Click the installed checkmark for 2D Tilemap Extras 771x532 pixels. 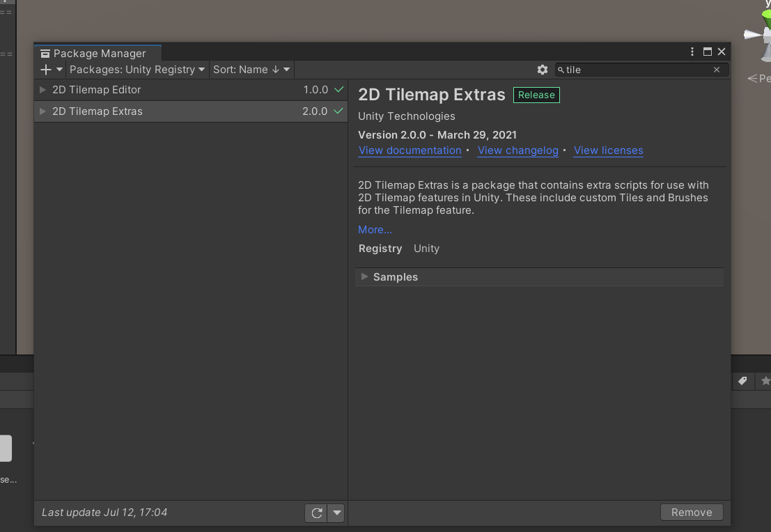tap(338, 111)
